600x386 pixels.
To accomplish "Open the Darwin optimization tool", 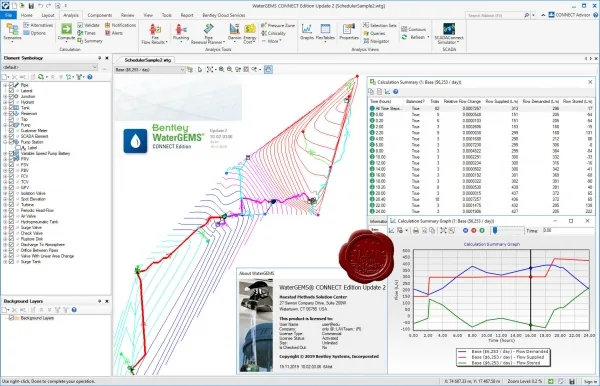I will point(234,33).
